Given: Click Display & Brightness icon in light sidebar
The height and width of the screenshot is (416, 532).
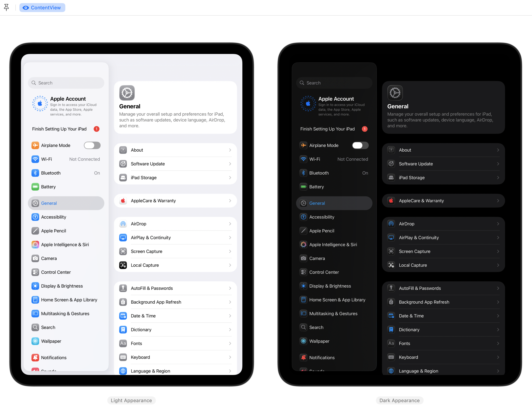Looking at the screenshot, I should click(x=35, y=286).
